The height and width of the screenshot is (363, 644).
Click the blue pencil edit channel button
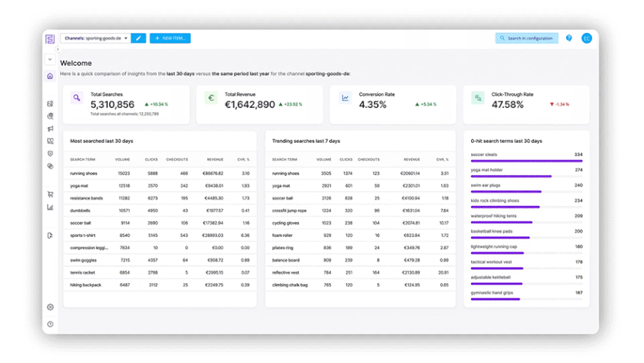(x=138, y=38)
